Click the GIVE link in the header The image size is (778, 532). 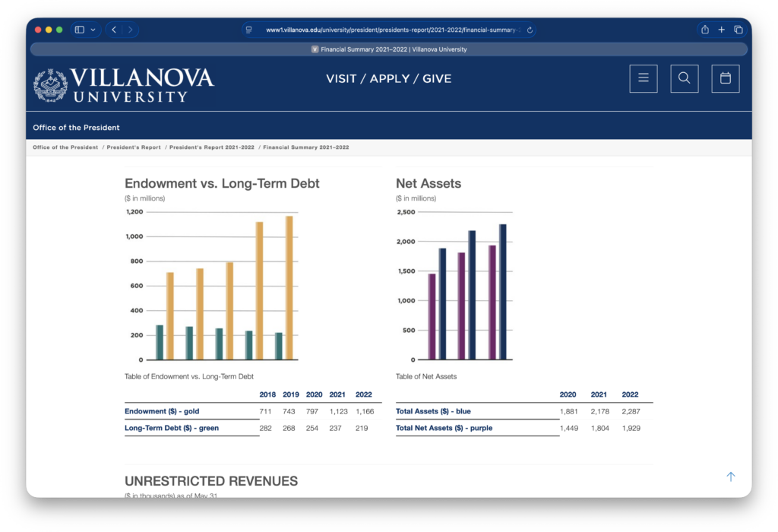437,78
